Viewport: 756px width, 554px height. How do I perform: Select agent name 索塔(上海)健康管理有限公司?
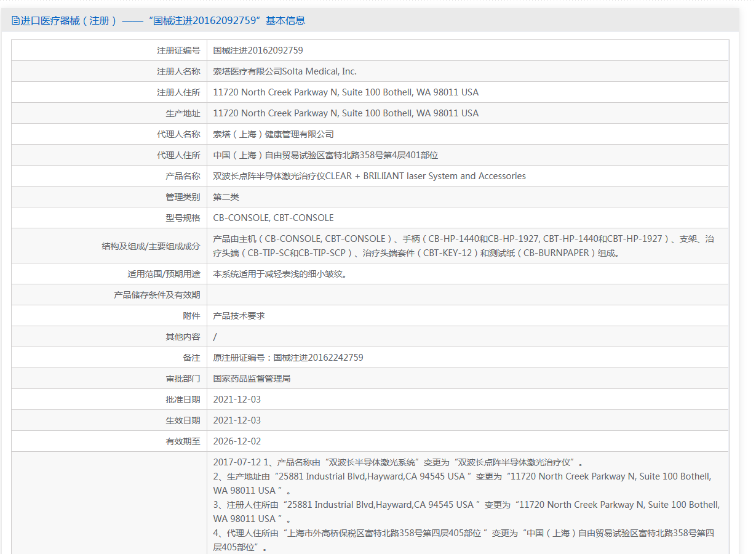(273, 134)
